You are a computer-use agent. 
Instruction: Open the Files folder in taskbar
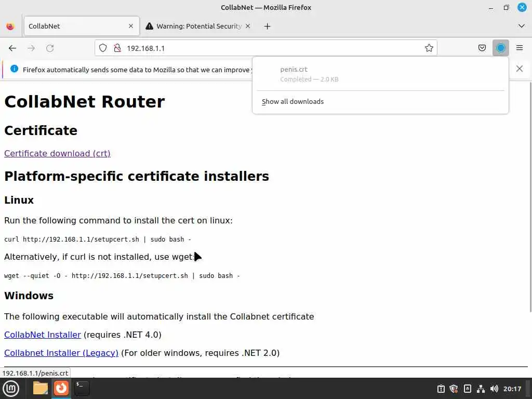41,388
